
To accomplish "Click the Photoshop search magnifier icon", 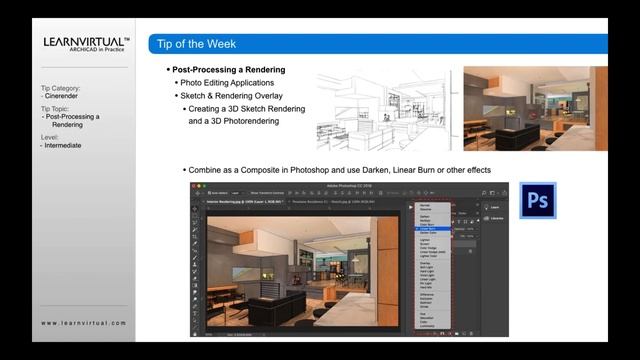I will tap(484, 193).
